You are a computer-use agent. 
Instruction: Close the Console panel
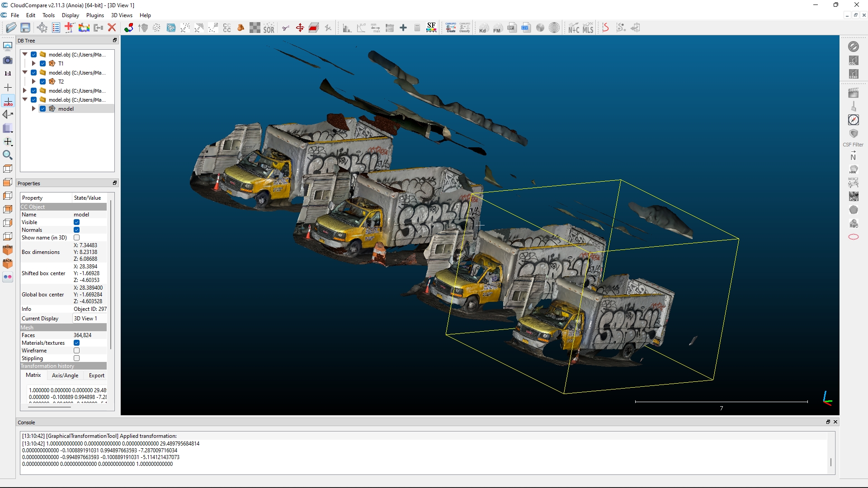tap(835, 422)
